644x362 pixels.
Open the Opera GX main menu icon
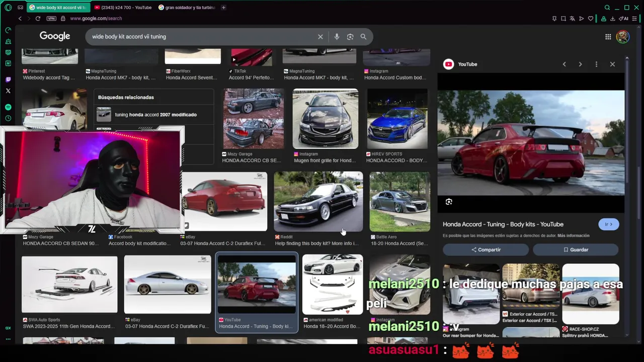point(8,8)
